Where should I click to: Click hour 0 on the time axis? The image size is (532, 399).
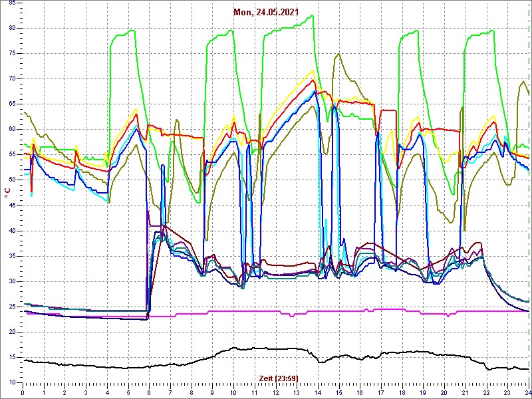23,393
